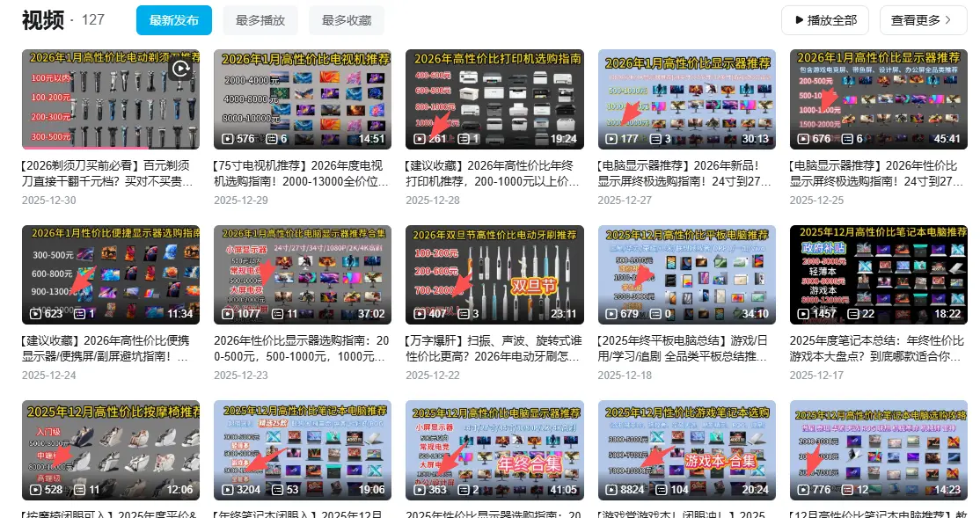Open the 2026年1月性价比便捷显示器选购指南 thumbnail

(111, 274)
